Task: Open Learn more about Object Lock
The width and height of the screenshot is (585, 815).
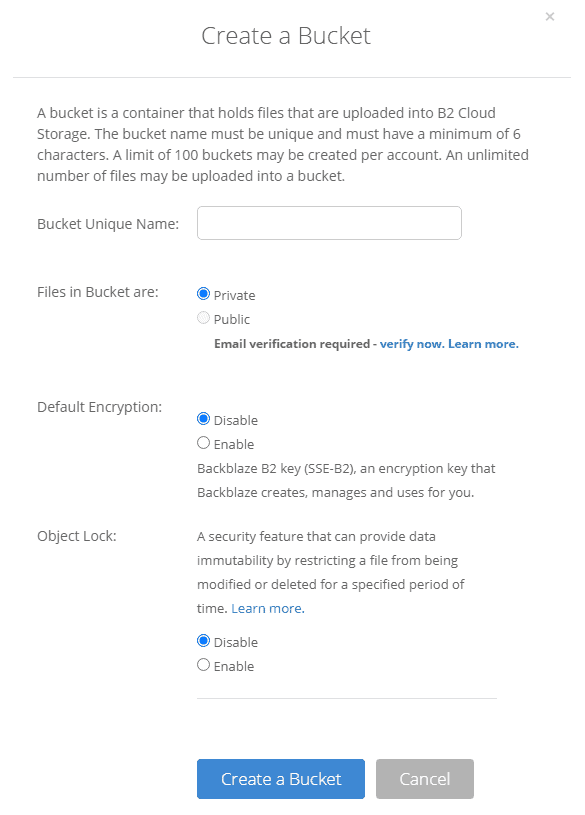Action: [266, 607]
